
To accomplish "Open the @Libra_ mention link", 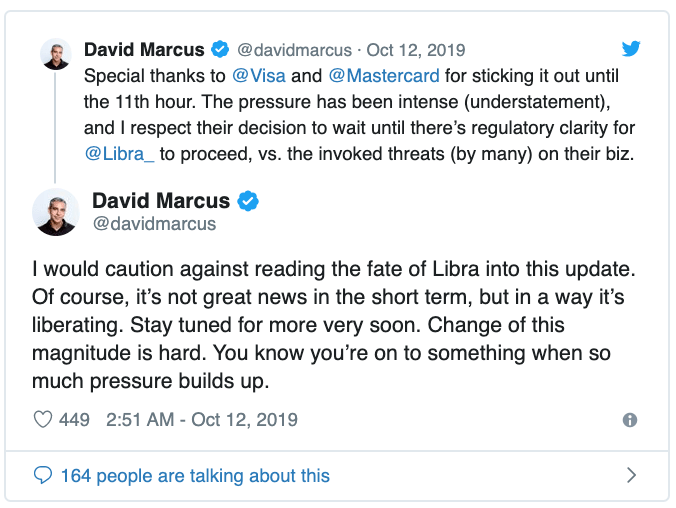I will click(119, 154).
